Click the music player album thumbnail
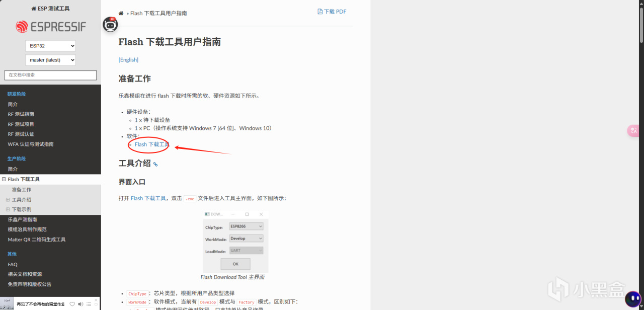 [7, 303]
